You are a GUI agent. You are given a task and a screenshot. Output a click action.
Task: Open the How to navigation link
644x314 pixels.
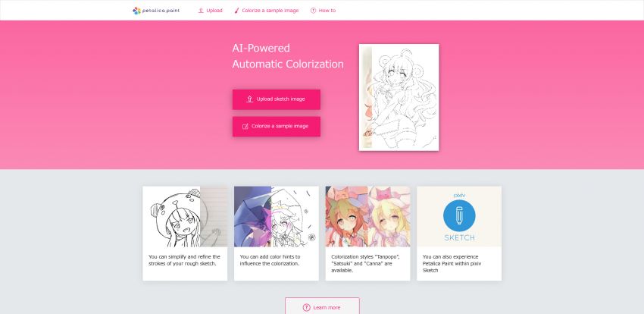(324, 11)
